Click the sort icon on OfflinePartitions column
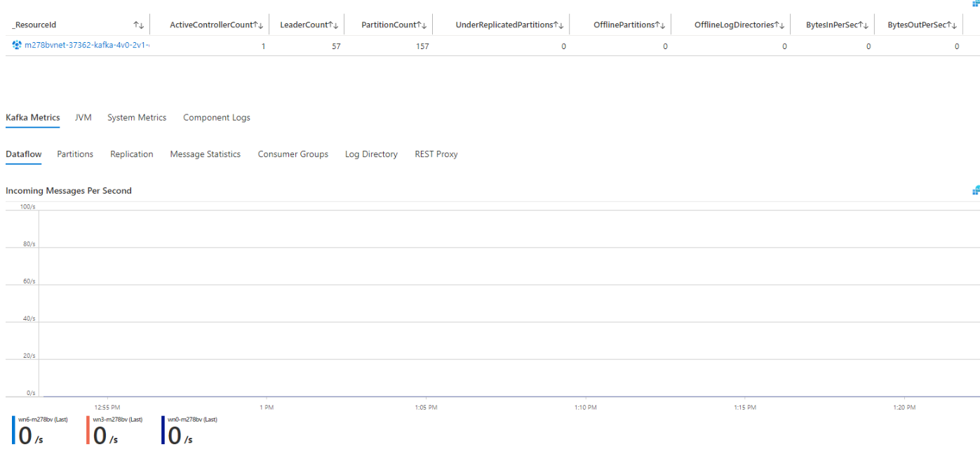This screenshot has width=980, height=461. pos(663,23)
